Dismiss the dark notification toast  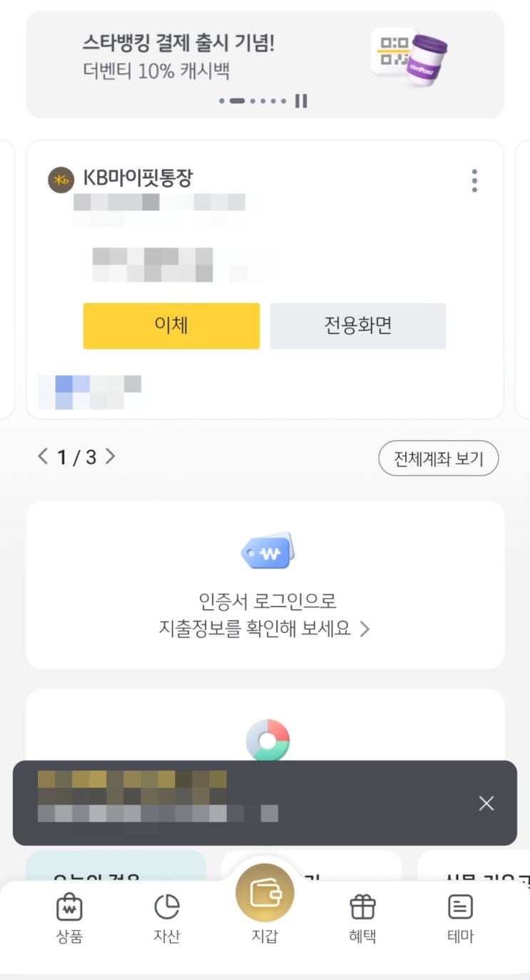[486, 804]
